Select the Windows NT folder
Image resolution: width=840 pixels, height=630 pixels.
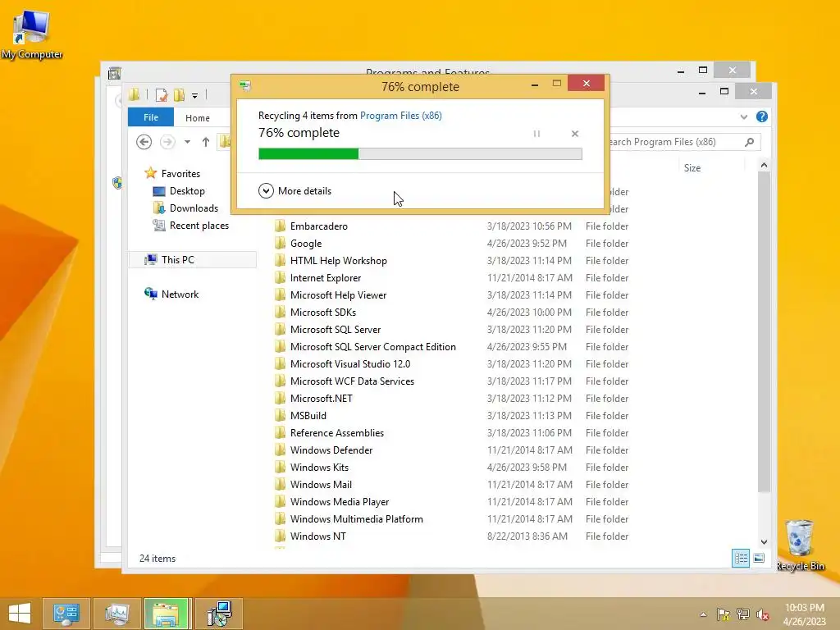(317, 536)
